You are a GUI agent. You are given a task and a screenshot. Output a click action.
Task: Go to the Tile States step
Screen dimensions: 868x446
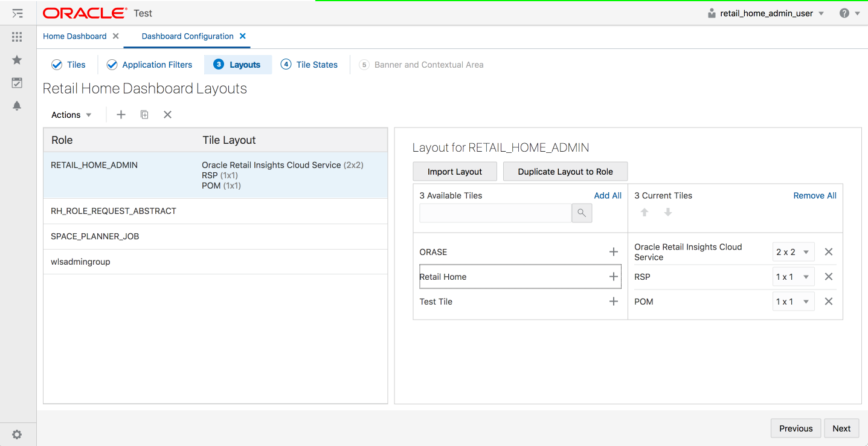tap(309, 65)
